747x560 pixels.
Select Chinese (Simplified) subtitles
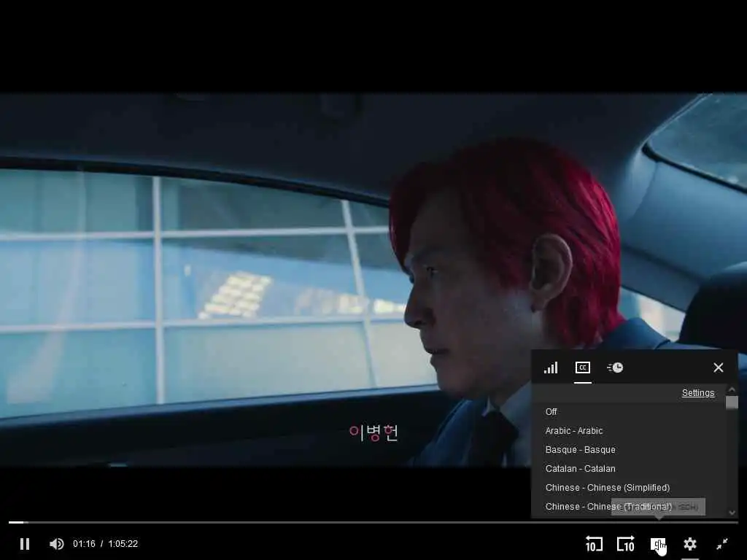(x=629, y=488)
